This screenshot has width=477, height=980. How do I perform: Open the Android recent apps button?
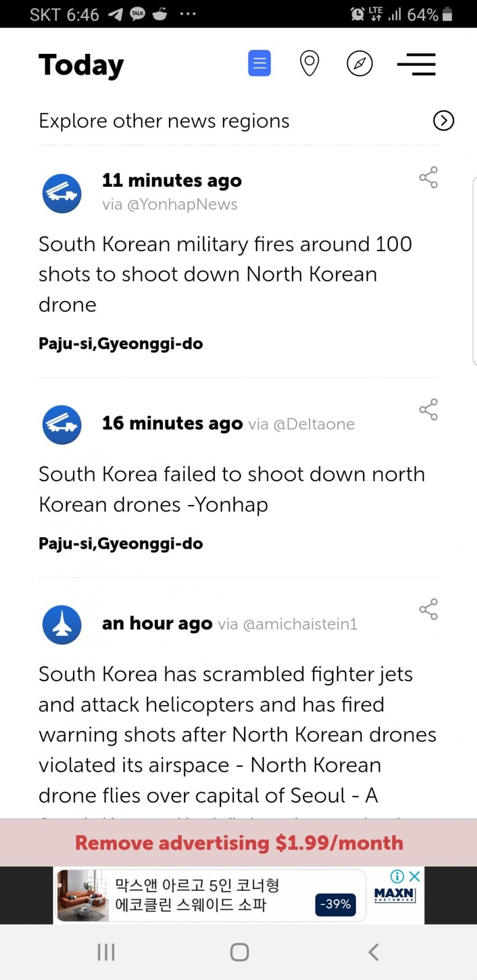pos(106,951)
